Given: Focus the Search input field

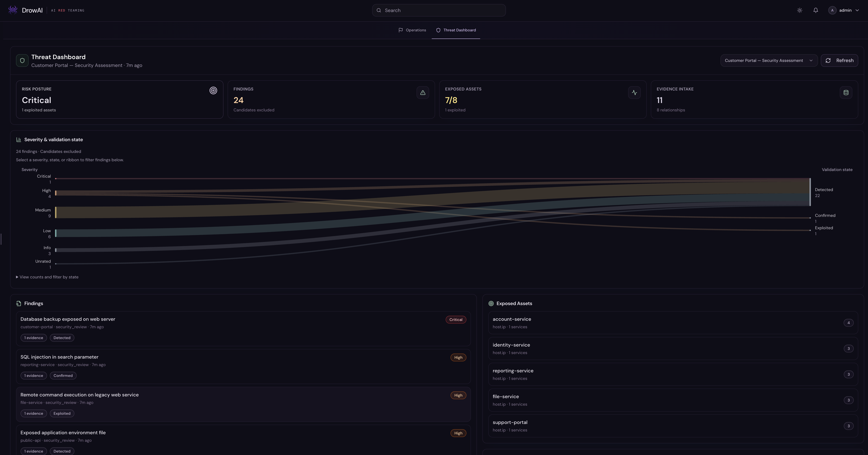Looking at the screenshot, I should coord(439,10).
